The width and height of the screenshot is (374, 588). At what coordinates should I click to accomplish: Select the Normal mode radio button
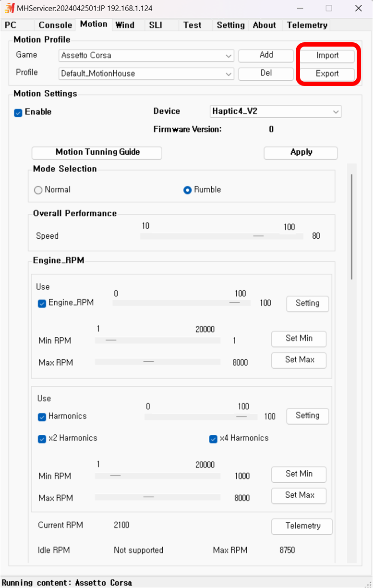point(38,190)
